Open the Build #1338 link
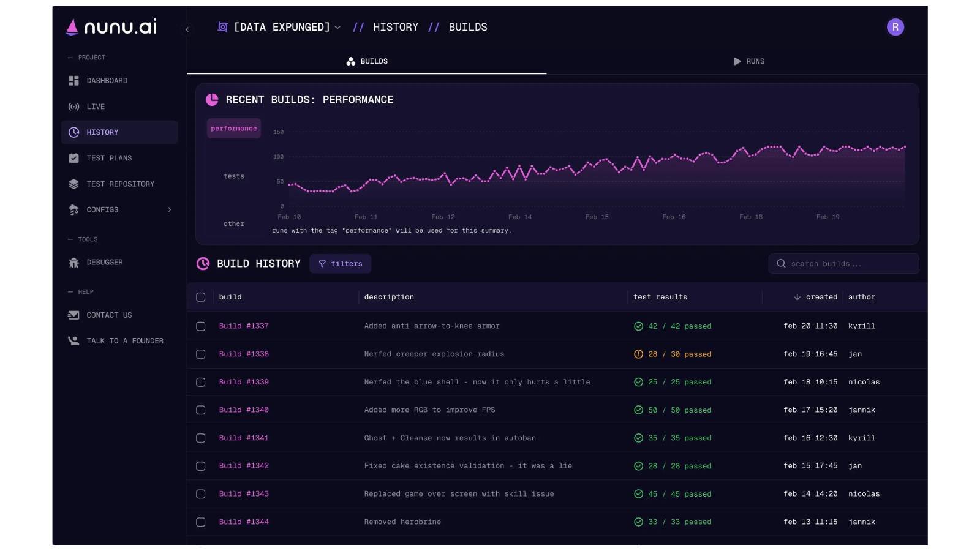This screenshot has width=980, height=551. point(244,354)
